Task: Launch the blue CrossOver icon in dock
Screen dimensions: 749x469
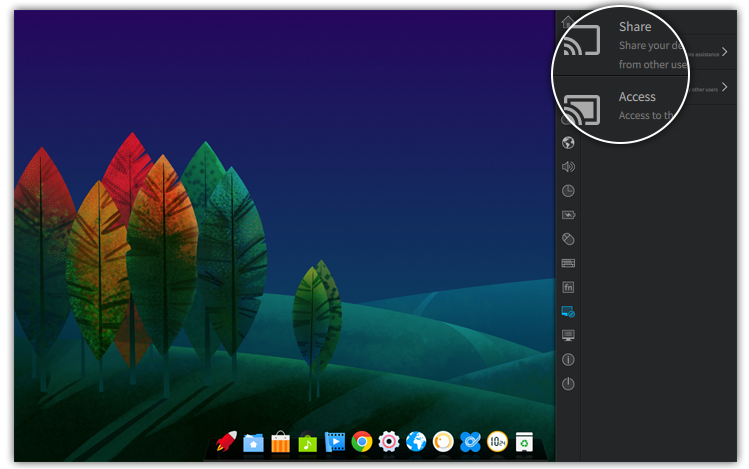Action: [470, 442]
